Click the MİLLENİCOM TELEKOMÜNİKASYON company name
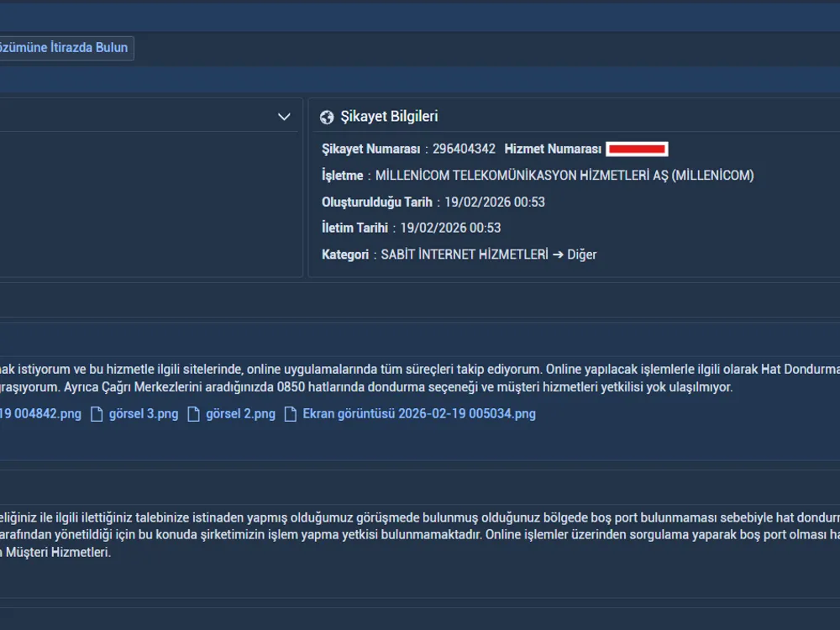Screen dimensions: 840x630 click(x=564, y=176)
